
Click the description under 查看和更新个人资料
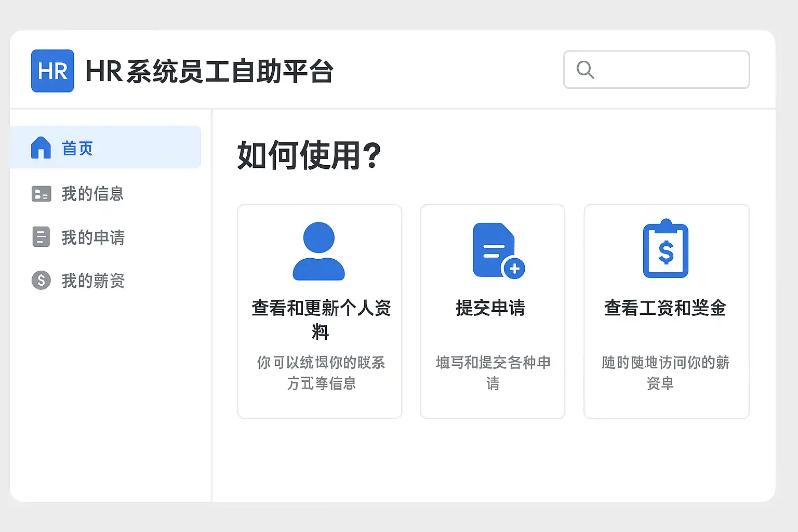pyautogui.click(x=321, y=373)
